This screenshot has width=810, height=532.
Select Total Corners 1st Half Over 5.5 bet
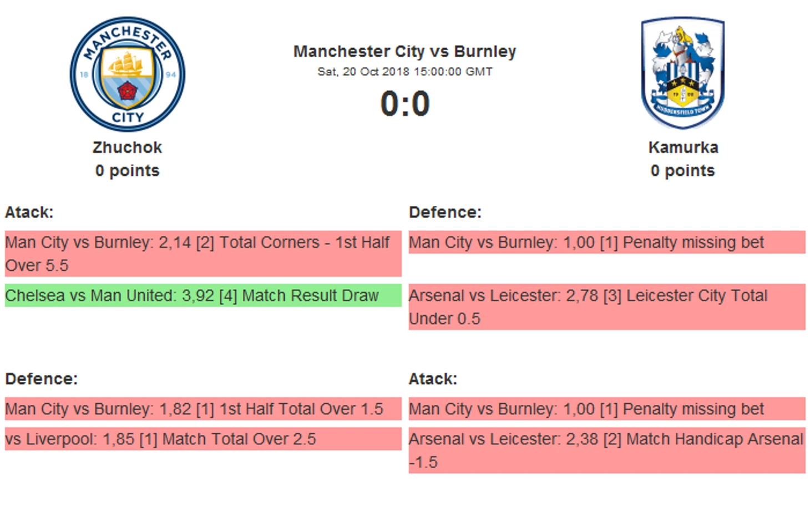[x=203, y=254]
